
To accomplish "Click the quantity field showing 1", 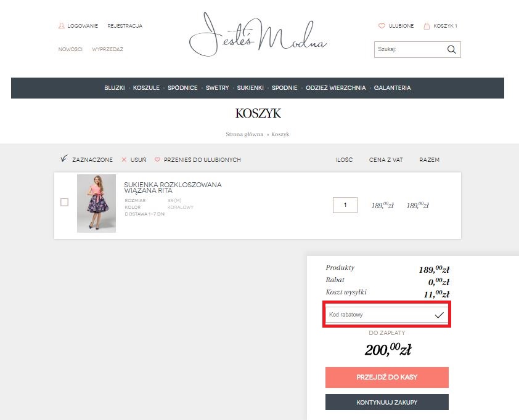I will coord(345,205).
